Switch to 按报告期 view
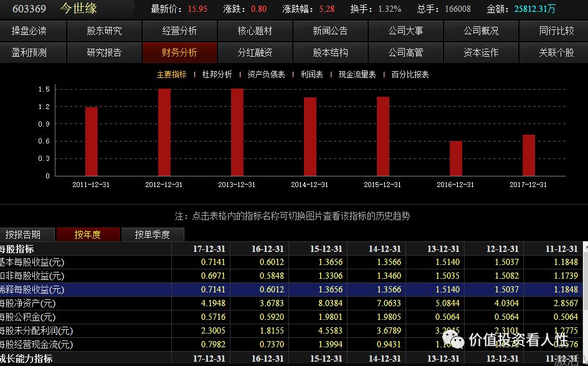 point(27,234)
